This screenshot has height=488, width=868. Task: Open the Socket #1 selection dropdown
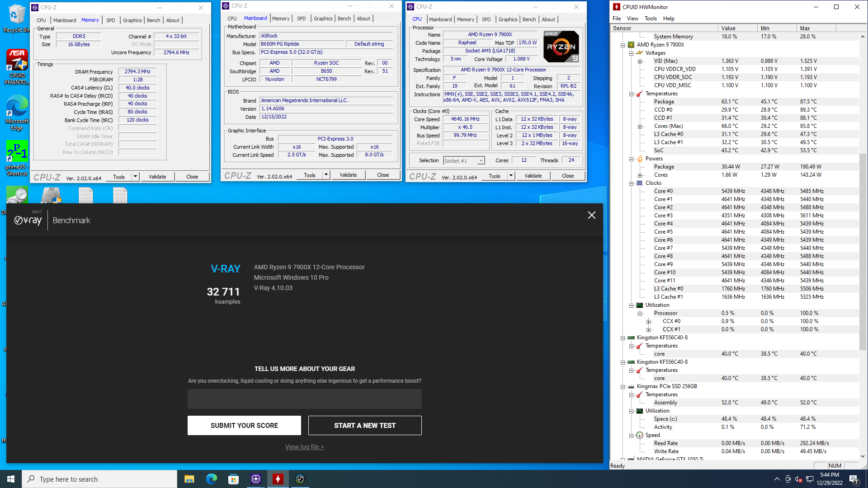point(481,161)
